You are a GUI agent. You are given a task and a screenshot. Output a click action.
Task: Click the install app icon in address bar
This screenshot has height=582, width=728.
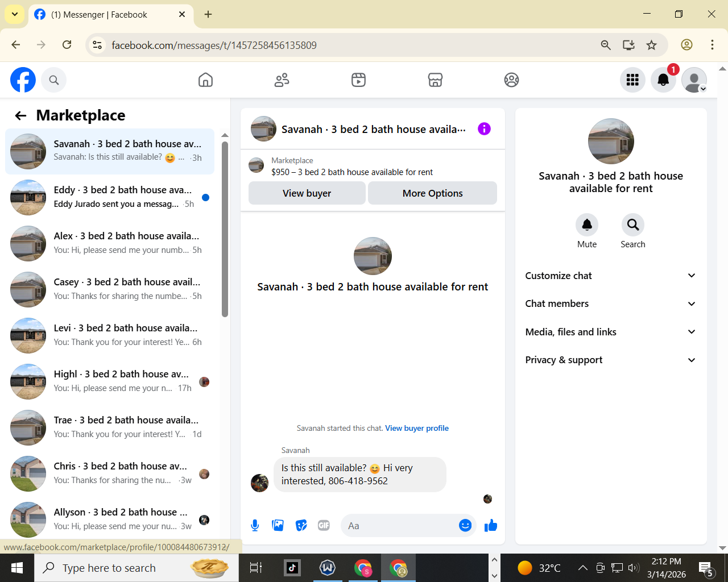[628, 45]
